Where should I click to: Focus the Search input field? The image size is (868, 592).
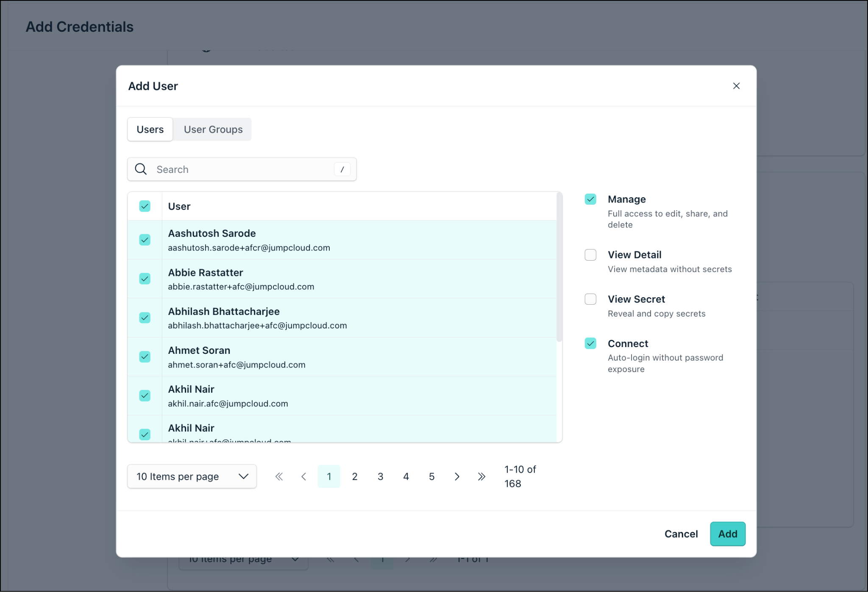click(242, 169)
